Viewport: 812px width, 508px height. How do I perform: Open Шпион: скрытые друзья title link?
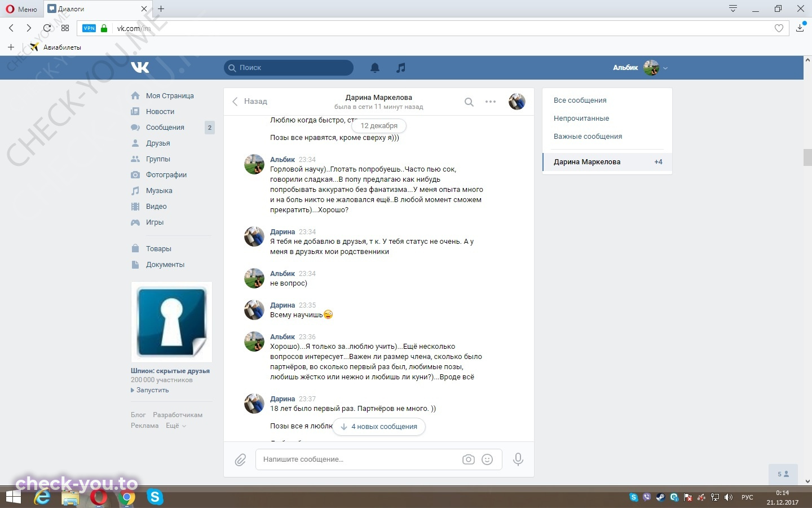pos(170,371)
